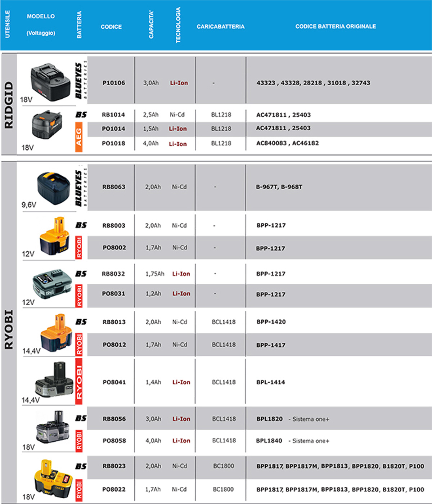Click the red Ryobi logo beside PO8022
Viewport: 432px width, 504px height.
click(79, 490)
